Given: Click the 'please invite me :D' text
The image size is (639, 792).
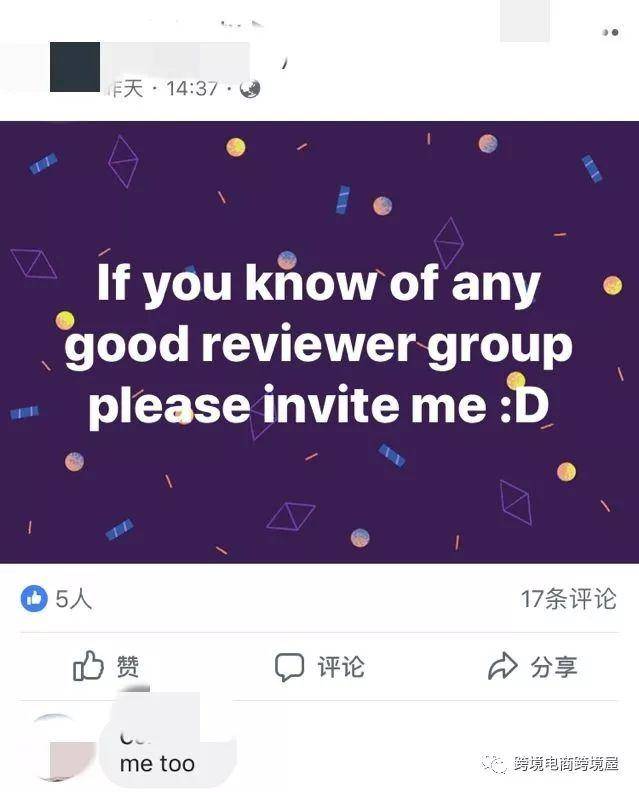Looking at the screenshot, I should pos(319,405).
